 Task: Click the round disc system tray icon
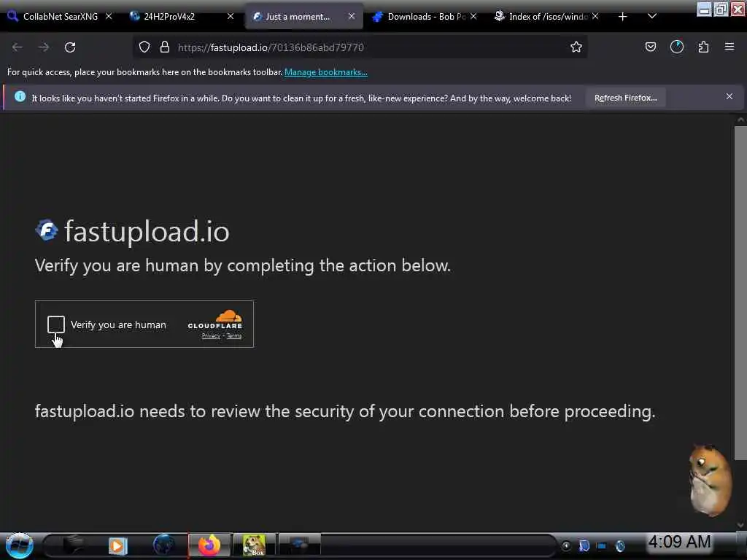coord(566,546)
